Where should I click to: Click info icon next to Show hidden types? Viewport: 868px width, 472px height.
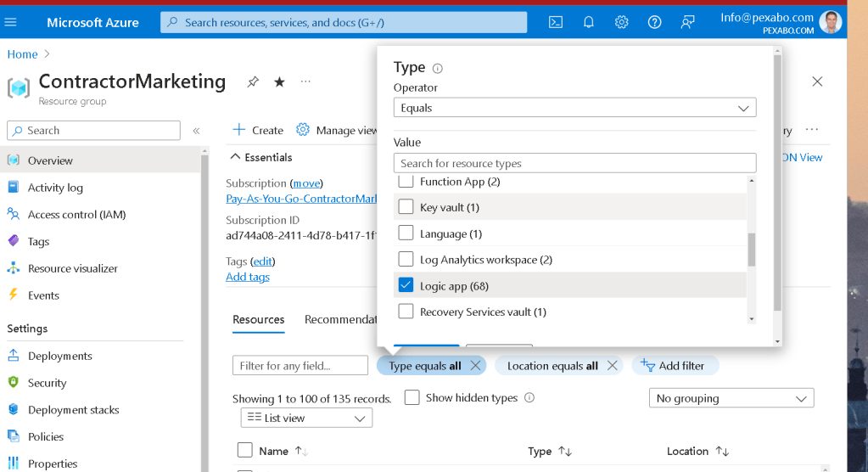(529, 397)
